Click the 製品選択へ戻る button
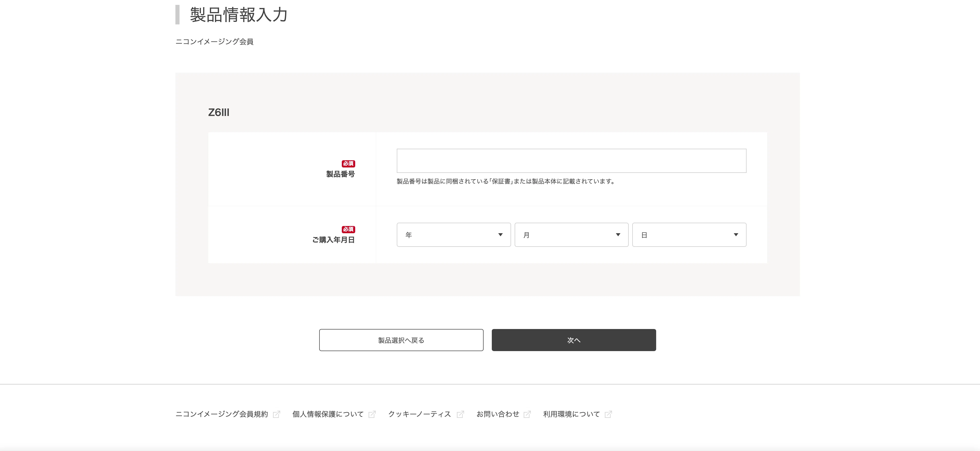The image size is (980, 451). [401, 340]
